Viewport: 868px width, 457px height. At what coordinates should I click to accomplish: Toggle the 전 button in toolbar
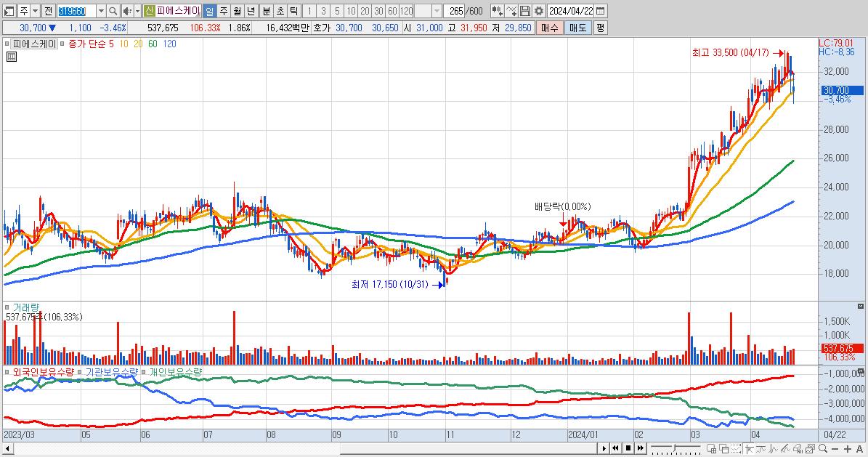click(48, 11)
